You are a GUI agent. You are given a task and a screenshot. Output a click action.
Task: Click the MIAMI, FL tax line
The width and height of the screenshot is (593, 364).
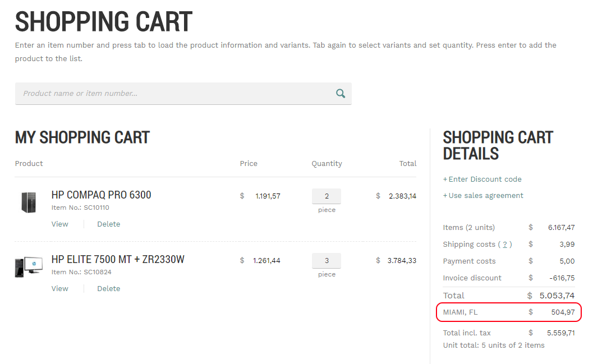pos(509,312)
